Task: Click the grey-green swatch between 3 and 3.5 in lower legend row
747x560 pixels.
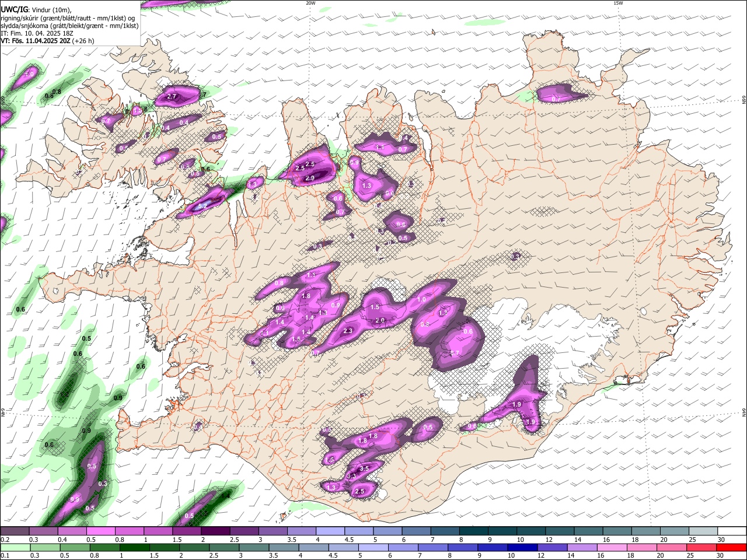Action: pyautogui.click(x=253, y=547)
